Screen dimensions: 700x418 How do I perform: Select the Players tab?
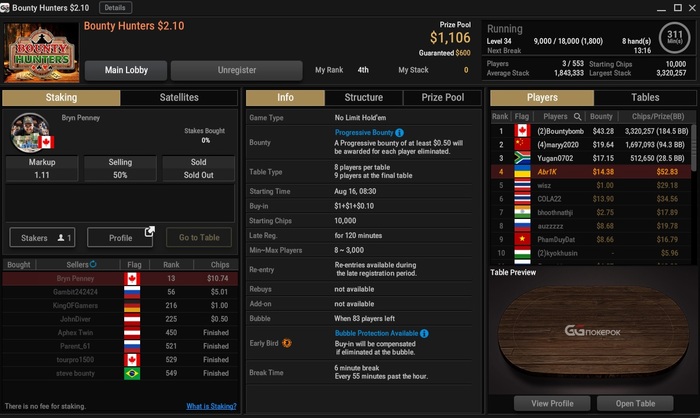click(x=542, y=97)
